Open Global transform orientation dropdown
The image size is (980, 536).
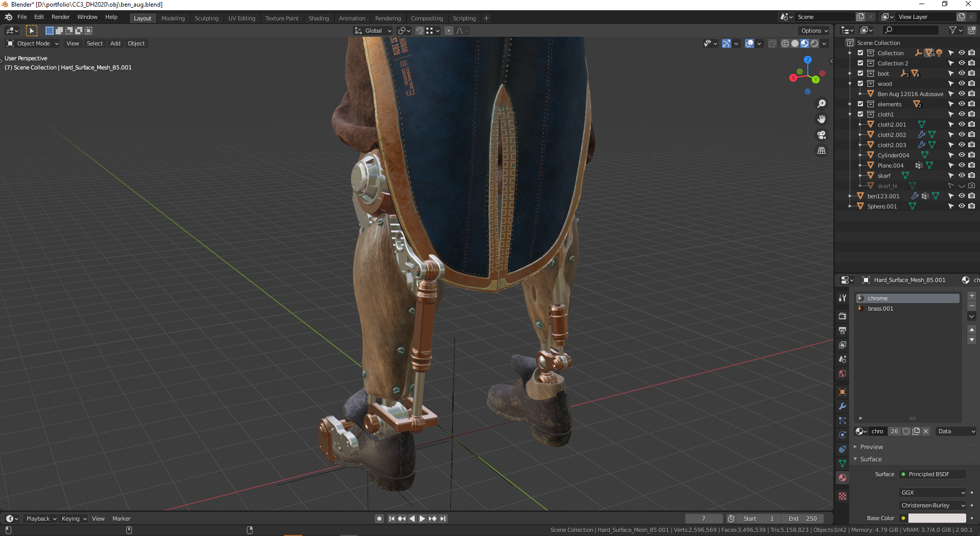pos(373,31)
